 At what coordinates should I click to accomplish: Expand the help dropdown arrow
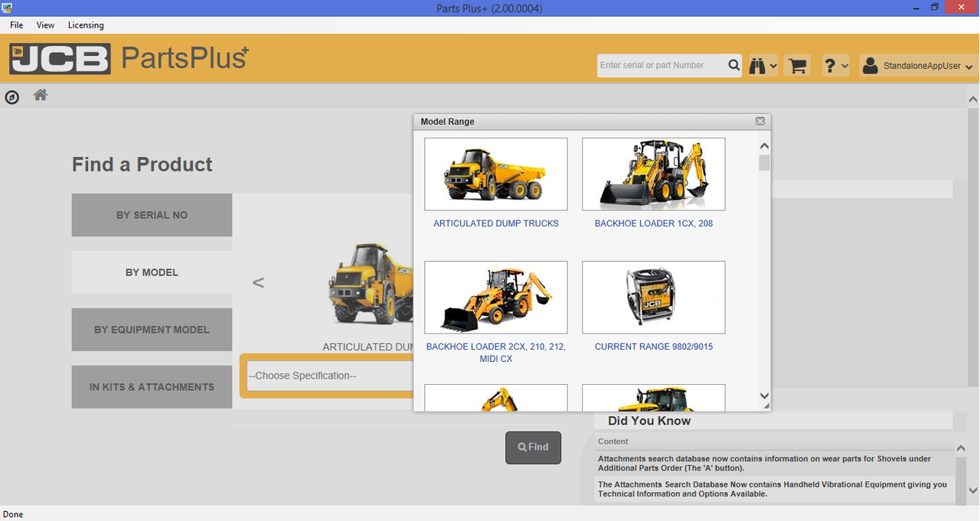(x=844, y=67)
